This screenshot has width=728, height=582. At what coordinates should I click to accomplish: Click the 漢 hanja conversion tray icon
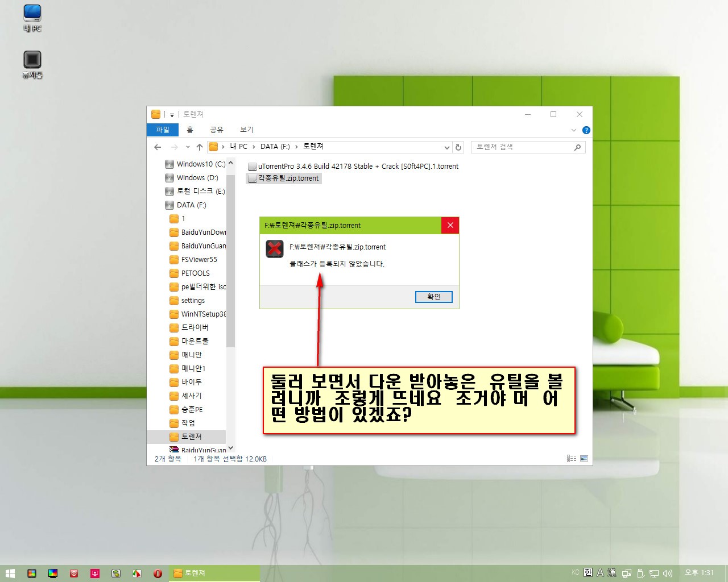(612, 573)
